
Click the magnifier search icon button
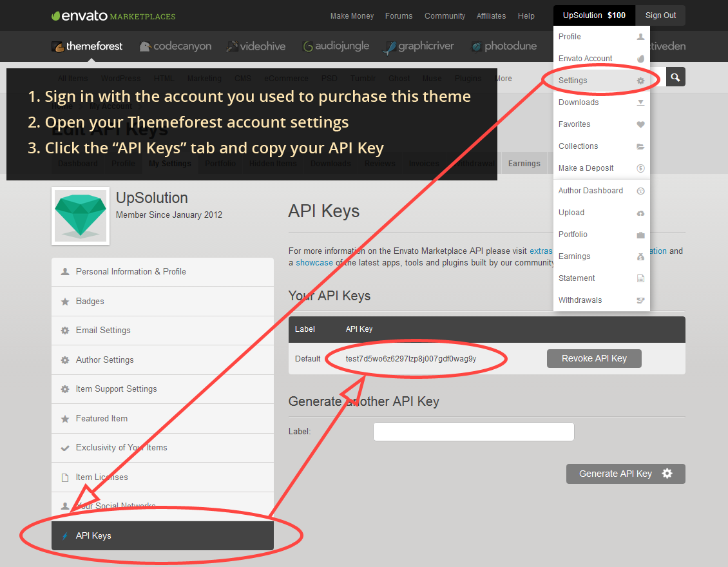pos(676,77)
